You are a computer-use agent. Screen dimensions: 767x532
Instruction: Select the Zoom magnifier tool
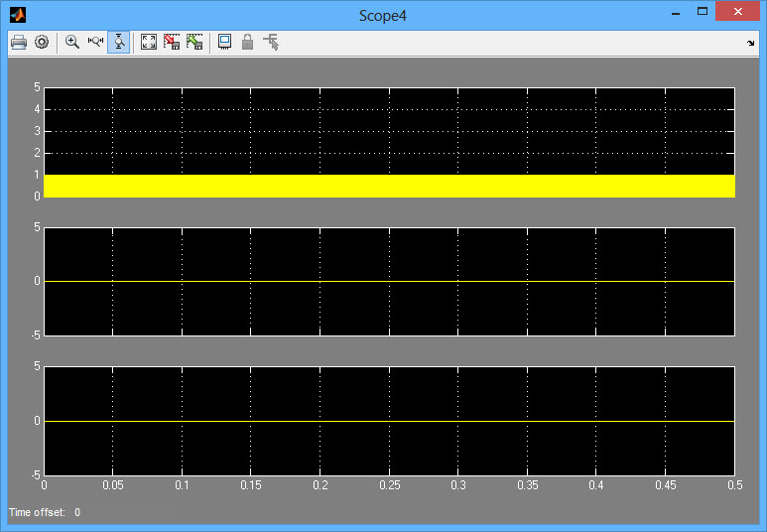tap(72, 42)
